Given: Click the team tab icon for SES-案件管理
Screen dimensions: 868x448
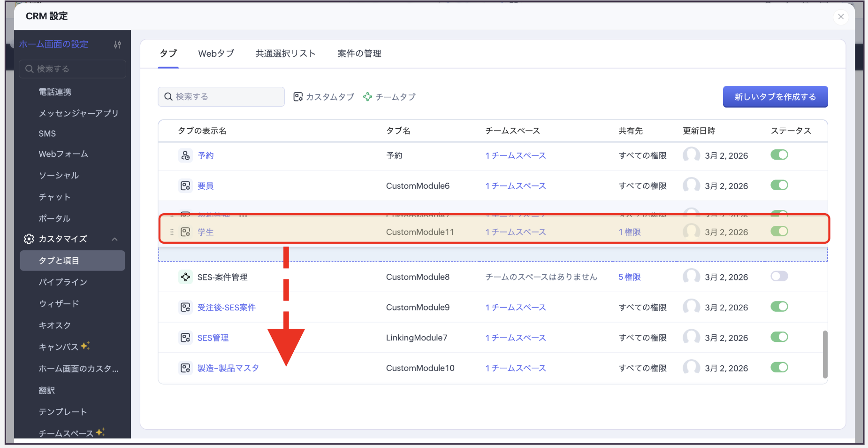Looking at the screenshot, I should tap(185, 277).
